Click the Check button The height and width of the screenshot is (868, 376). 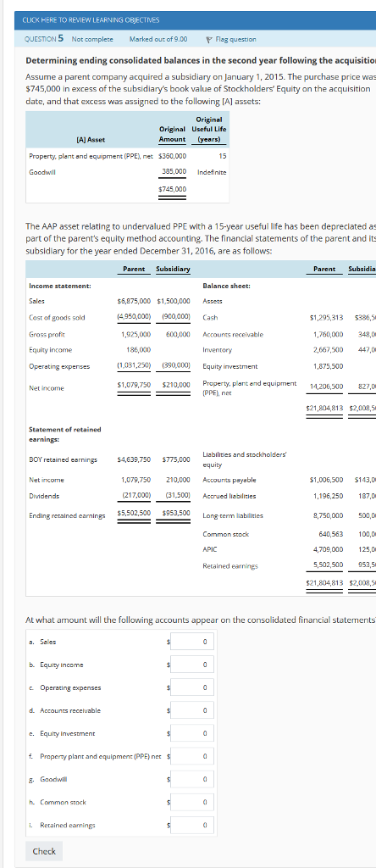(44, 850)
